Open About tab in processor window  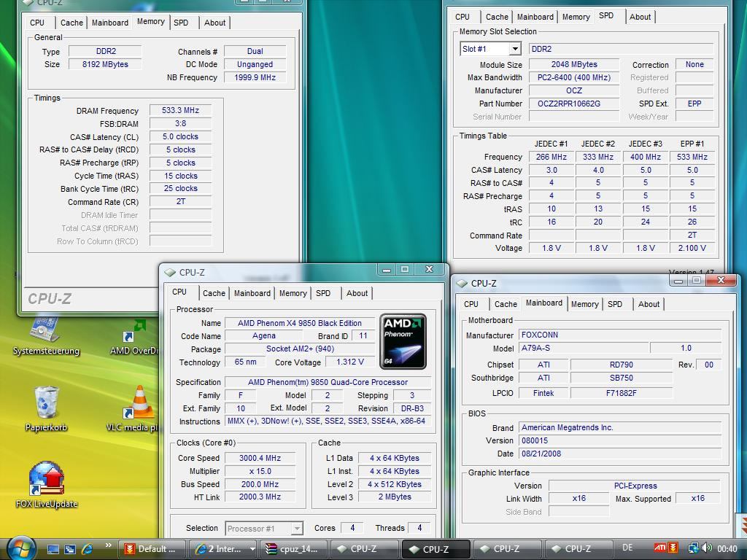[x=357, y=293]
